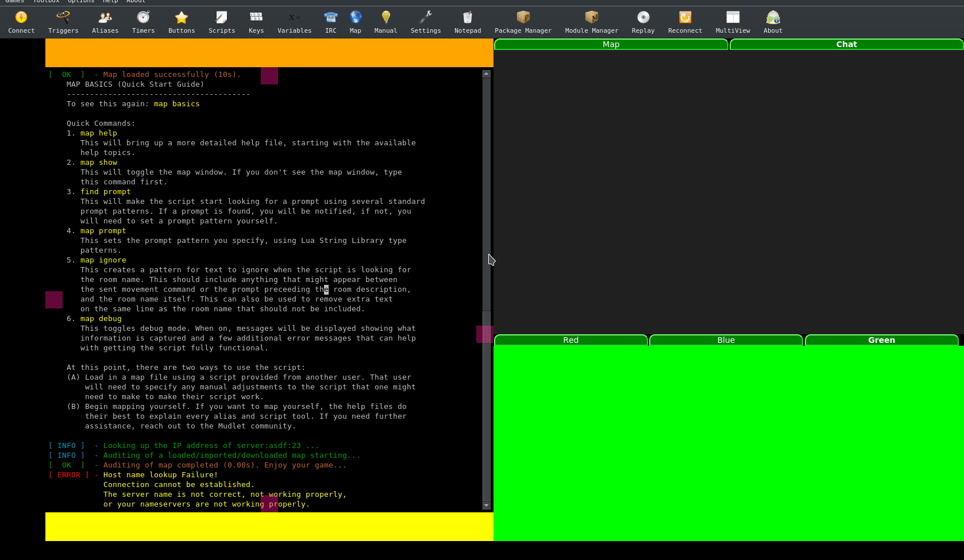The width and height of the screenshot is (964, 560).
Task: Click the 'map basics' command link
Action: [177, 104]
